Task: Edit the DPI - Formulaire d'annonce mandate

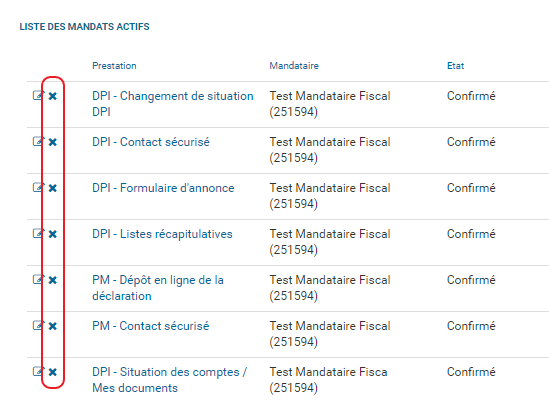Action: click(38, 187)
